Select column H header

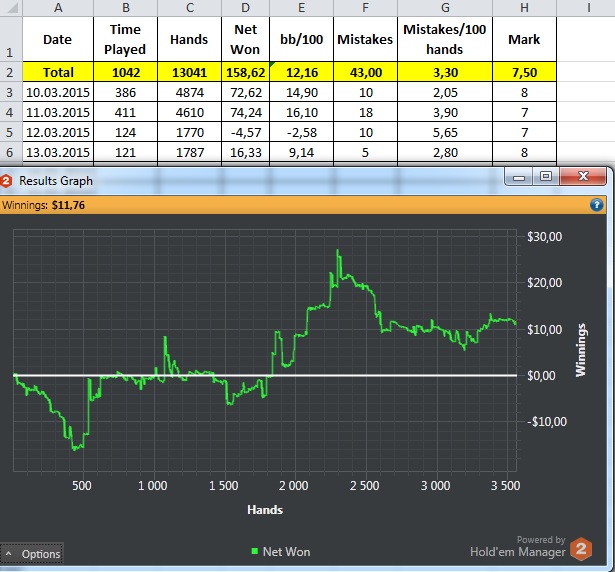click(x=524, y=8)
